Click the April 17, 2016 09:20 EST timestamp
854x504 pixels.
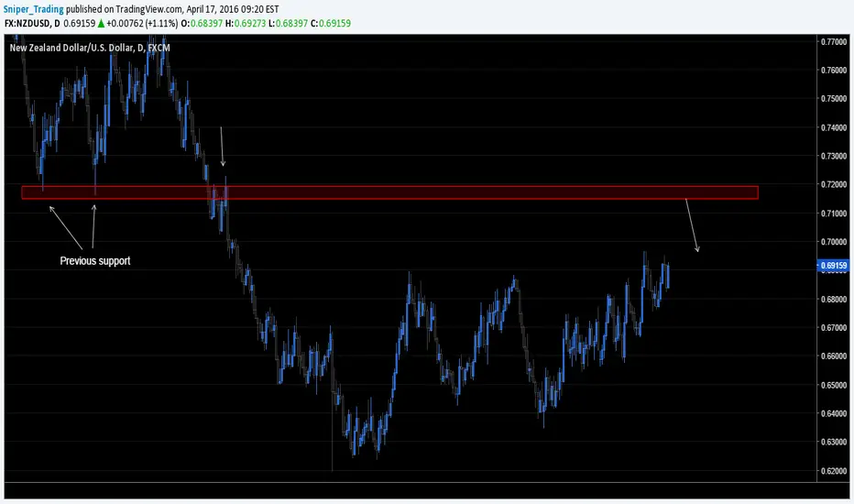(x=233, y=10)
